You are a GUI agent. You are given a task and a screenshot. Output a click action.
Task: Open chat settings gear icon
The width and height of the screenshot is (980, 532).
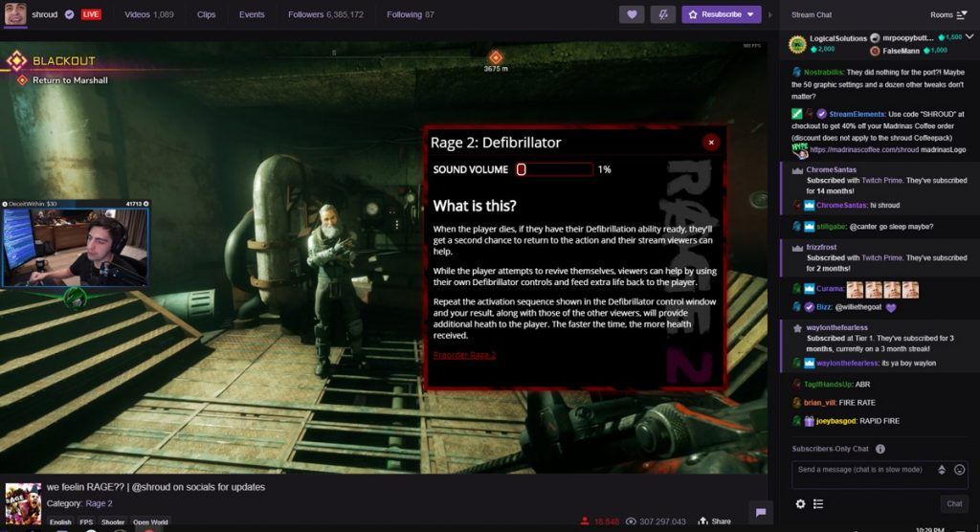tap(800, 504)
